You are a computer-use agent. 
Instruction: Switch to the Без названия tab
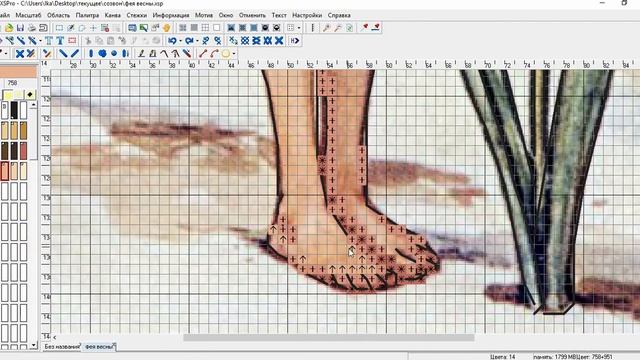coord(62,347)
